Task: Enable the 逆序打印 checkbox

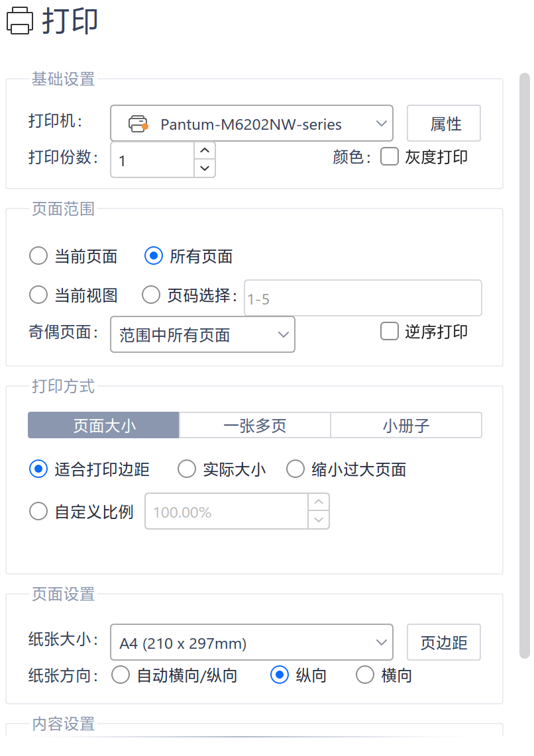Action: coord(390,331)
